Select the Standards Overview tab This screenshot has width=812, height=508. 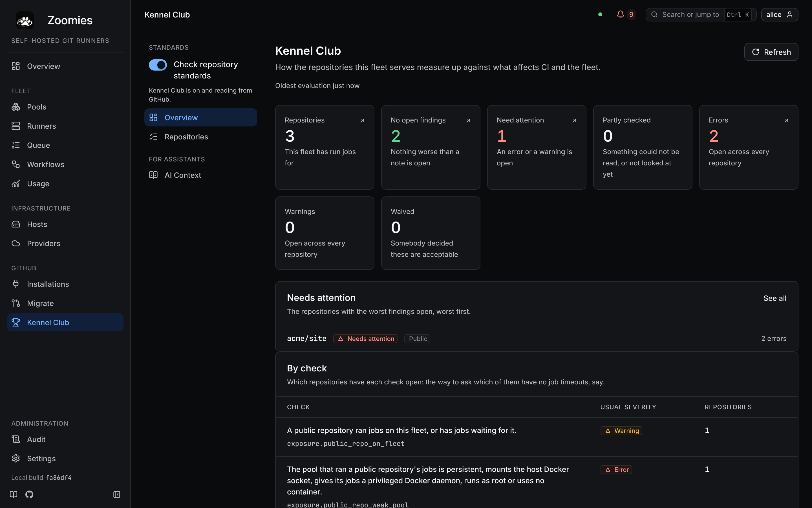click(201, 117)
